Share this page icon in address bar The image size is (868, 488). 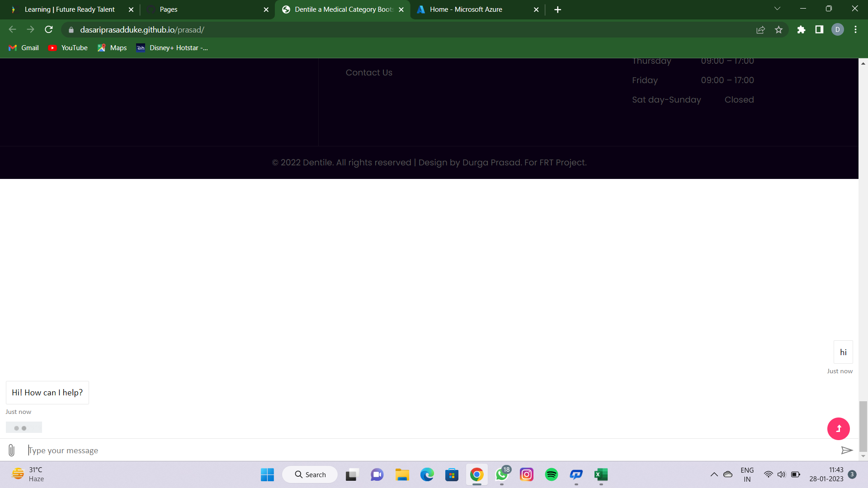[760, 30]
